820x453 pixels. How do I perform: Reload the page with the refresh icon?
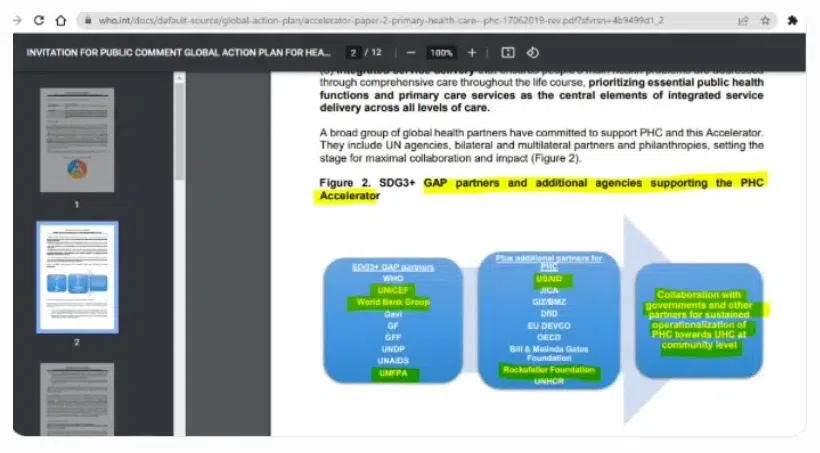39,20
